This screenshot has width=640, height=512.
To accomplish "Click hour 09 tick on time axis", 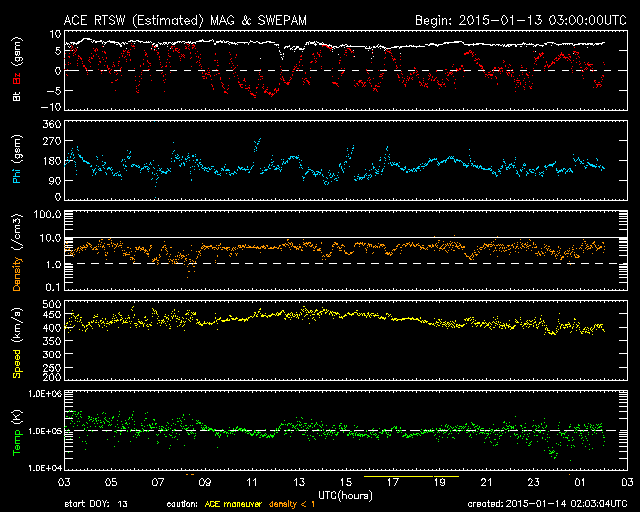I will pyautogui.click(x=204, y=481).
